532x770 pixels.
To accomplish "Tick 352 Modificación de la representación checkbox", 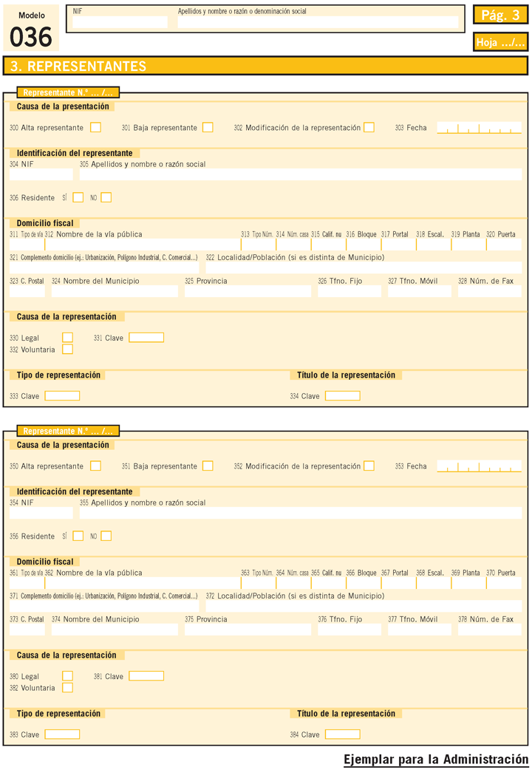I will pos(369,466).
